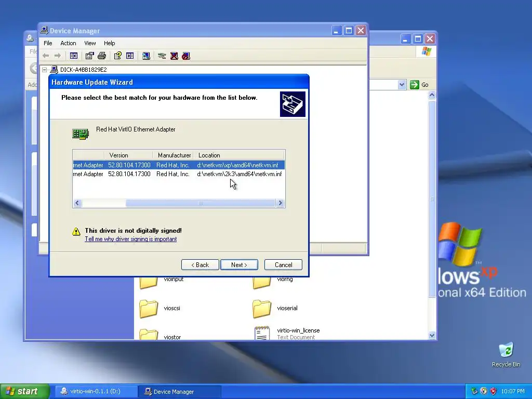This screenshot has height=399, width=532.
Task: Select the vioscsi folder icon
Action: coord(149,309)
